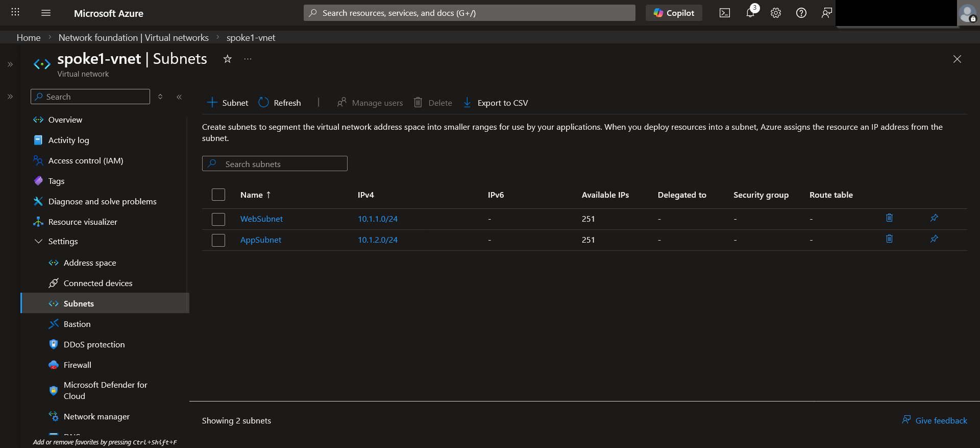Screen dimensions: 980x448
Task: Launch the Copilot button
Action: pos(674,13)
